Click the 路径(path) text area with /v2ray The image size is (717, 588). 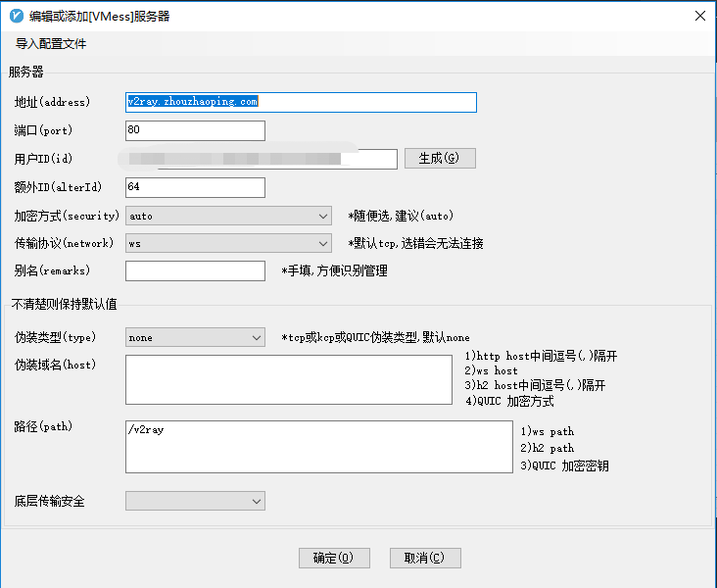(318, 447)
